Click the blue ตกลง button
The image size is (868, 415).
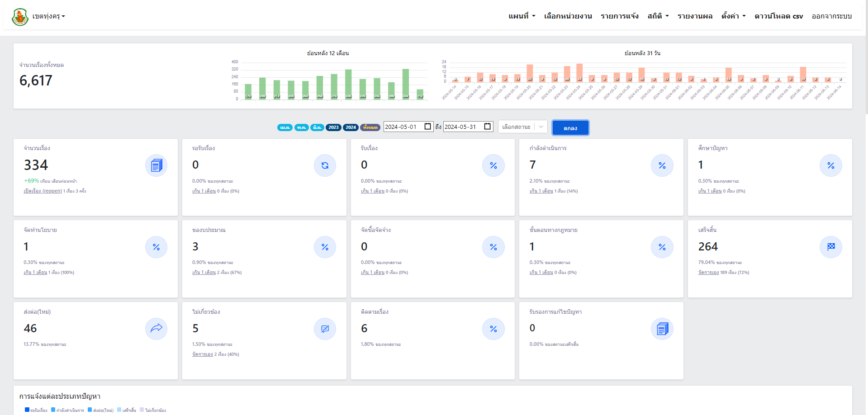570,128
